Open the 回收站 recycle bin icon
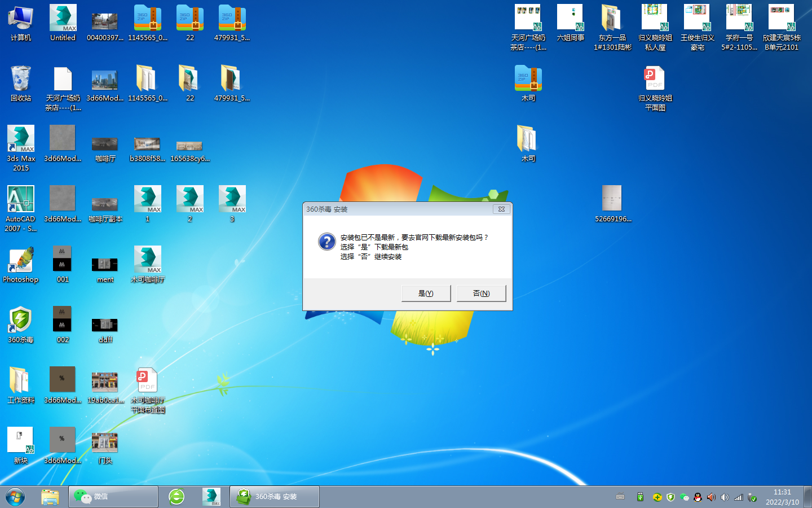Viewport: 812px width, 508px height. click(x=21, y=79)
